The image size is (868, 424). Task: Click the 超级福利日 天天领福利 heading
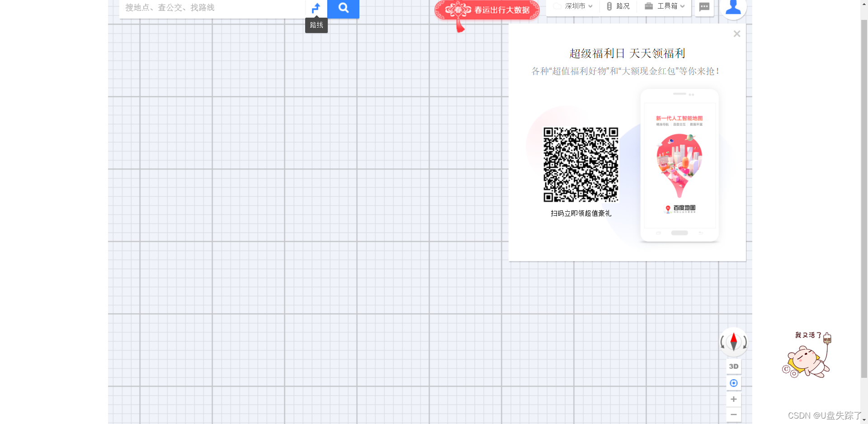tap(627, 53)
